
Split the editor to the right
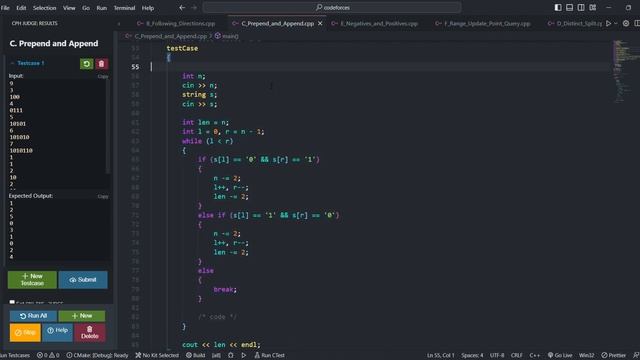click(x=637, y=24)
